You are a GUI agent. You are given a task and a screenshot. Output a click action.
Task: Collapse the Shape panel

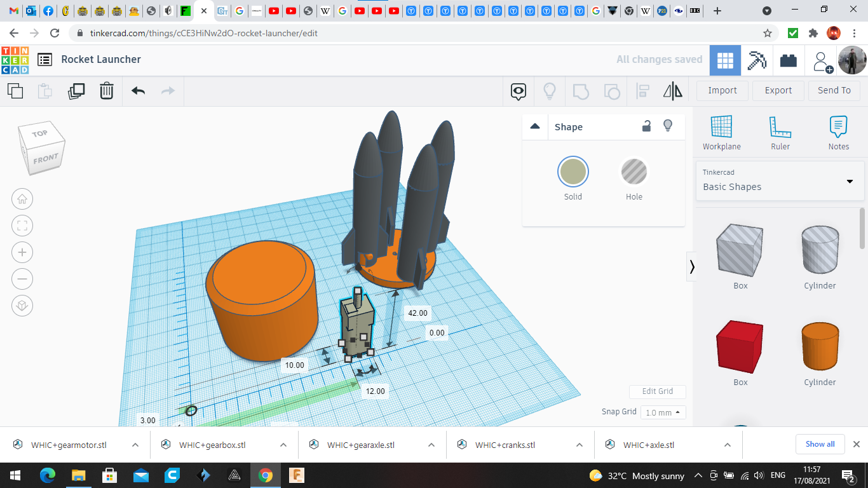[x=535, y=126]
